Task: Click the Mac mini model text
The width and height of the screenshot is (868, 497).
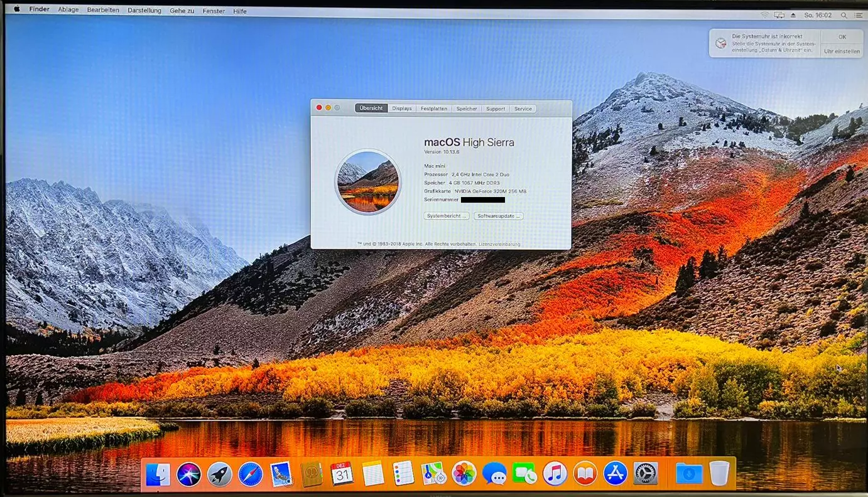Action: pos(435,166)
